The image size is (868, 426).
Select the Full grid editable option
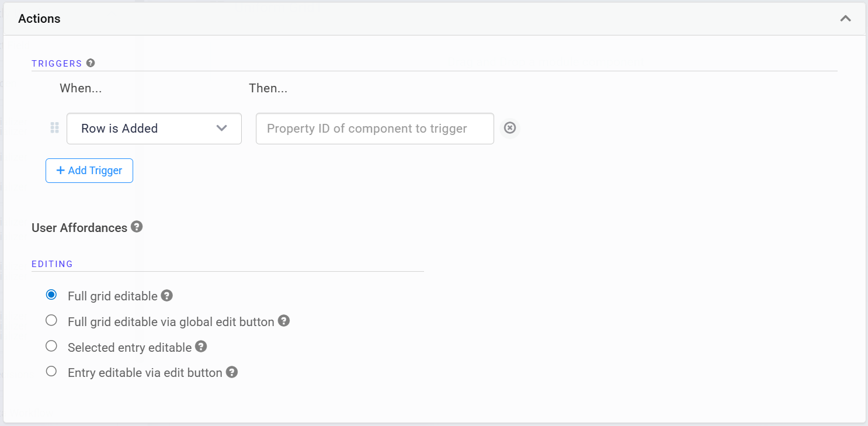pyautogui.click(x=51, y=295)
